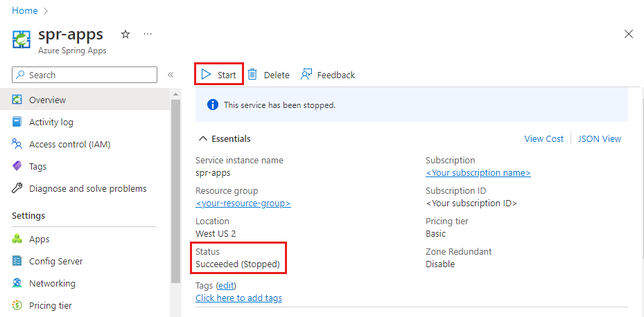
Task: Open JSON View link
Action: [x=599, y=138]
